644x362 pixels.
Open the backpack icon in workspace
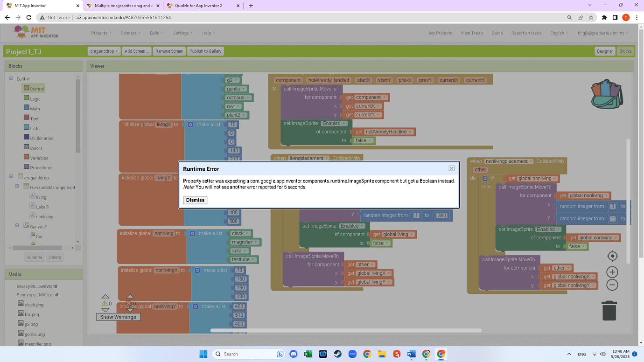607,94
